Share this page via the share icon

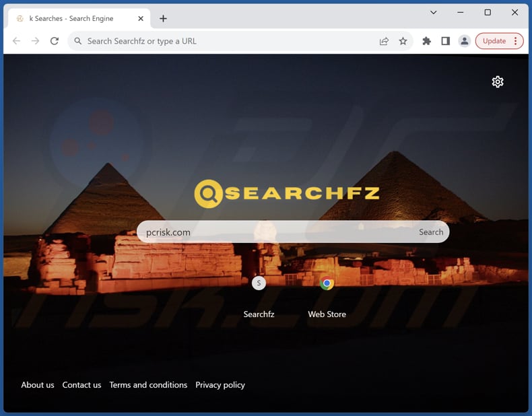(384, 41)
